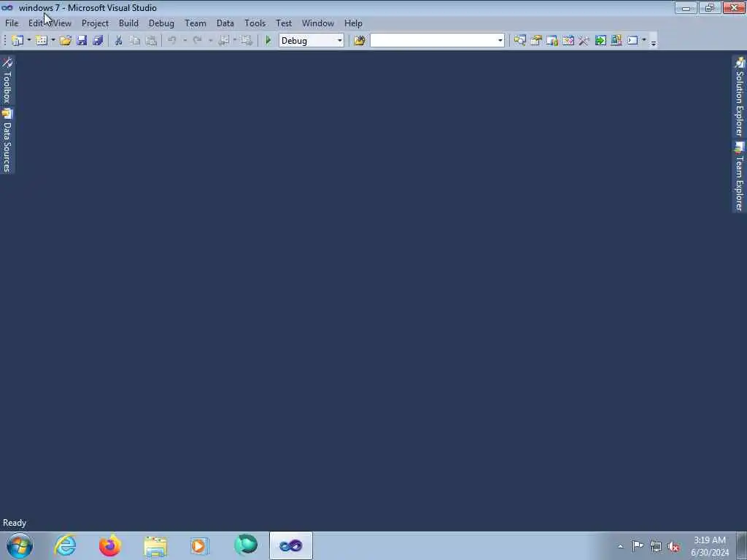Image resolution: width=747 pixels, height=560 pixels.
Task: Click the Visual Studio title bar icon
Action: (x=7, y=7)
